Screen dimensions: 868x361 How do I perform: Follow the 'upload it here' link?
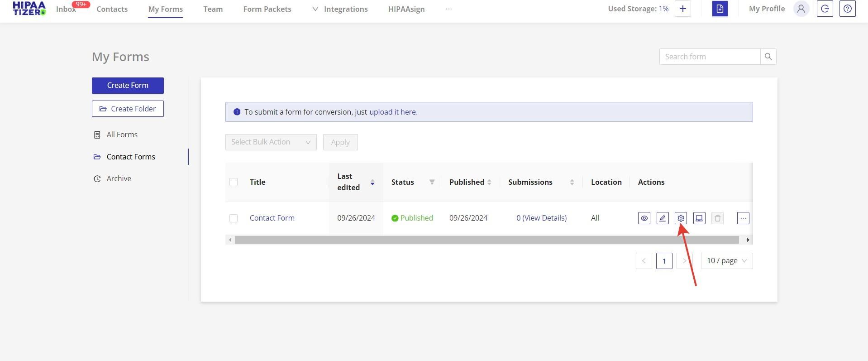(393, 112)
